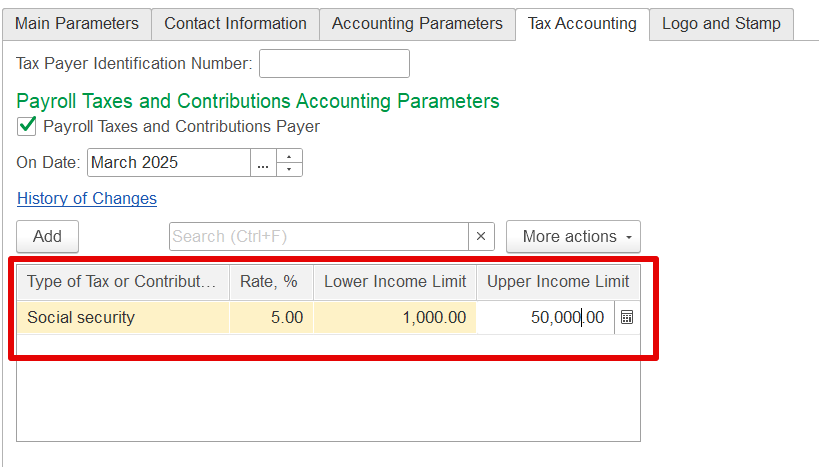The height and width of the screenshot is (467, 819).
Task: Select the Social security row cell
Action: [x=123, y=317]
